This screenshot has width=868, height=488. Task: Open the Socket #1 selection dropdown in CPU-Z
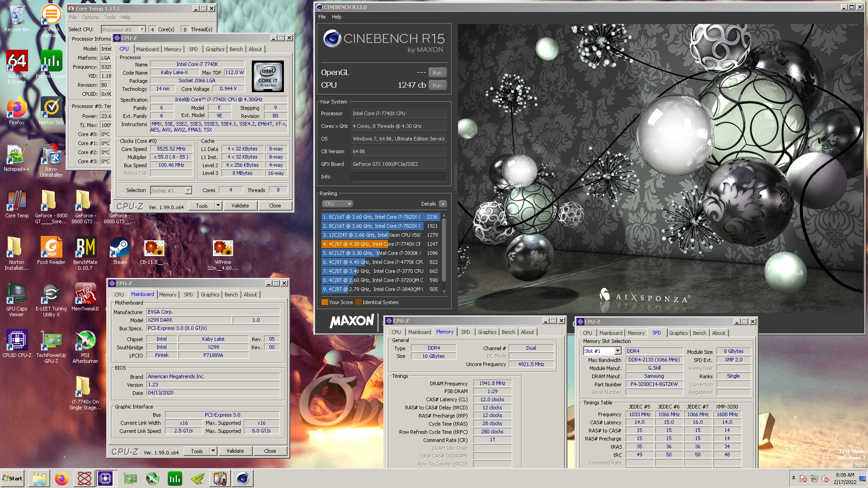click(188, 190)
